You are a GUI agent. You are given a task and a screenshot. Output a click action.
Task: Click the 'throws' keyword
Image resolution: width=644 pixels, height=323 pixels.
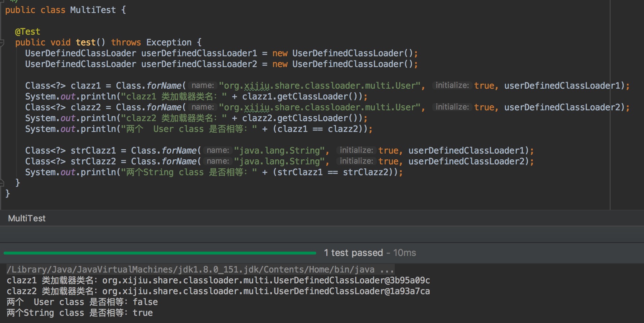[x=126, y=43]
